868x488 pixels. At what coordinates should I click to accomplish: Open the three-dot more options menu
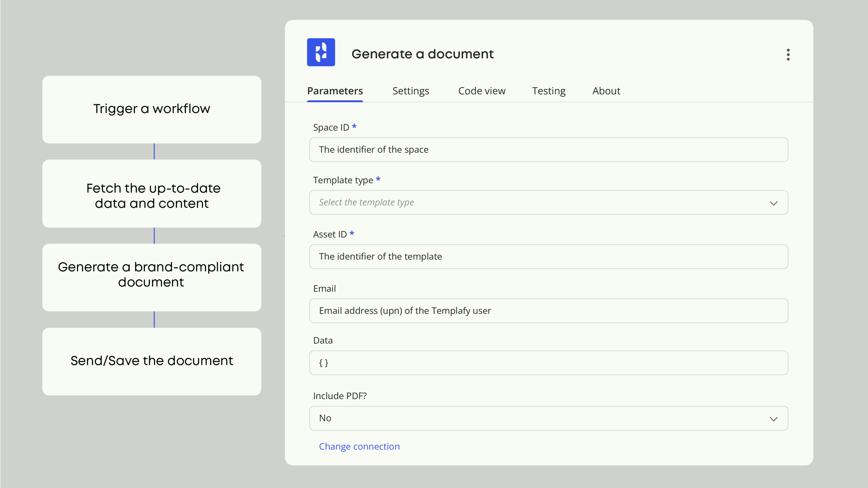(x=788, y=55)
